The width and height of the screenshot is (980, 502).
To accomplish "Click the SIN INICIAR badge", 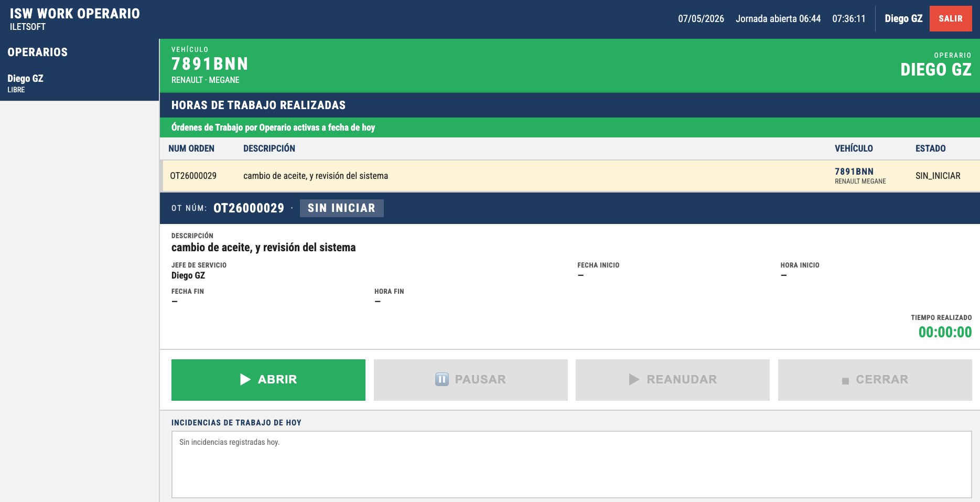I will (341, 208).
